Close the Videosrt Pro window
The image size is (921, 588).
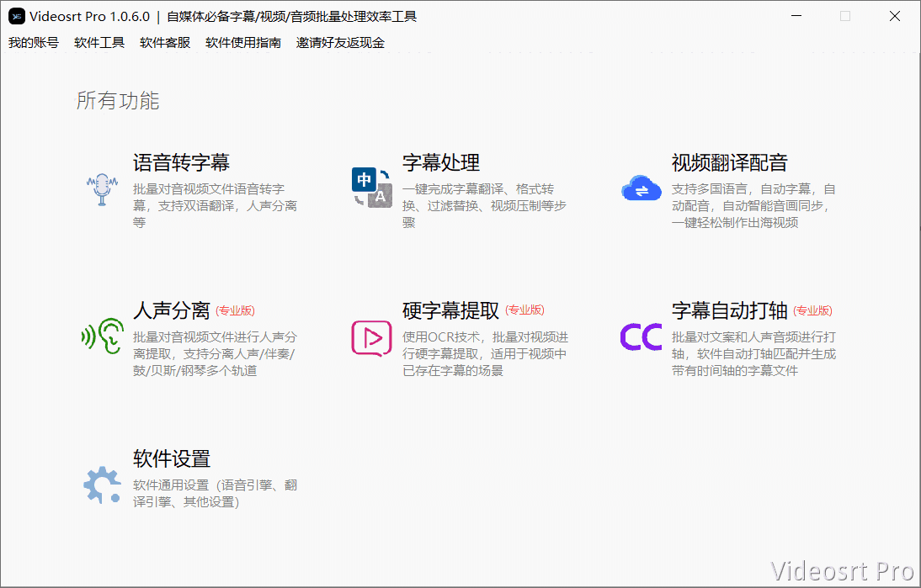[x=895, y=16]
